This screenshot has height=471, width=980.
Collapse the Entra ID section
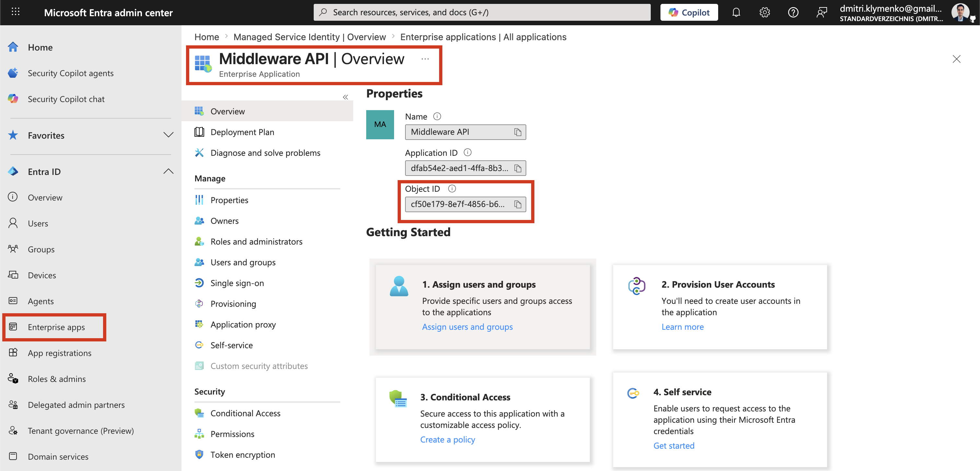tap(168, 171)
